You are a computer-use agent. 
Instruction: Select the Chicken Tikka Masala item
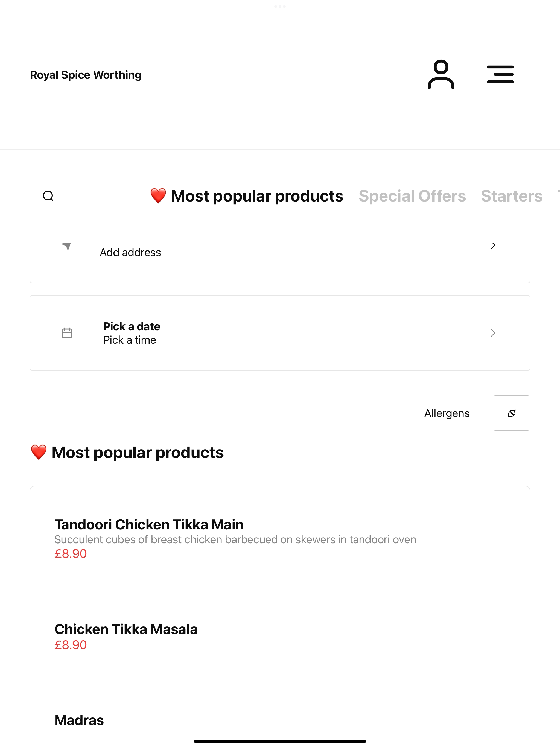pyautogui.click(x=280, y=636)
